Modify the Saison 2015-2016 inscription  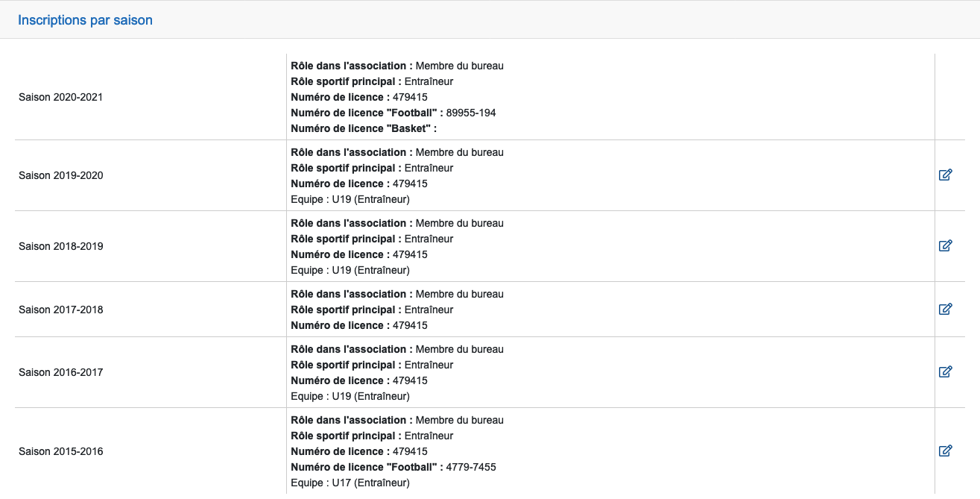pyautogui.click(x=945, y=451)
